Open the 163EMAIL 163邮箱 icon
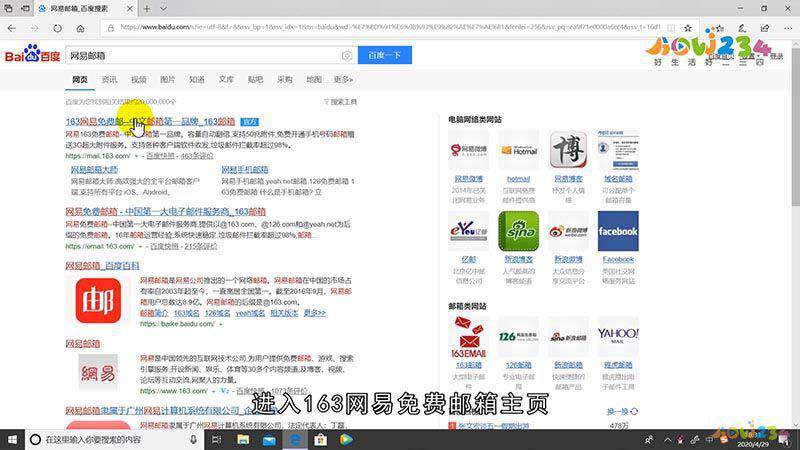800x450 pixels. (x=468, y=337)
